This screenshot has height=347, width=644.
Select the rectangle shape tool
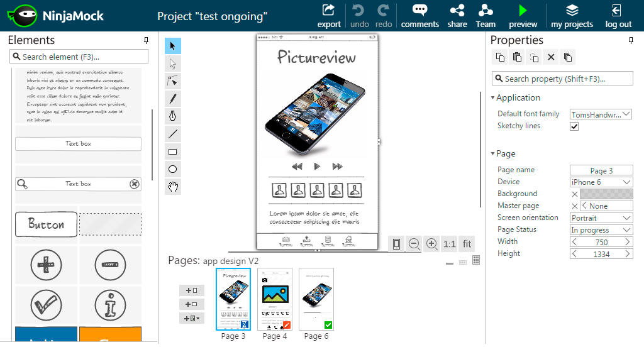point(173,151)
